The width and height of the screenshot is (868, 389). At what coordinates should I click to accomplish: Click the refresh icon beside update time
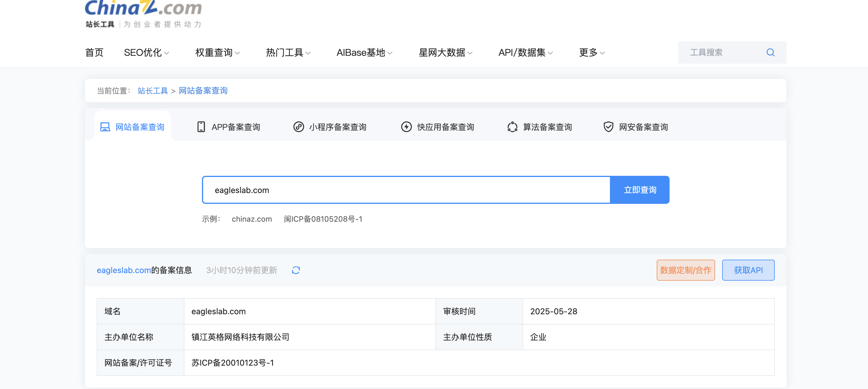pyautogui.click(x=295, y=270)
